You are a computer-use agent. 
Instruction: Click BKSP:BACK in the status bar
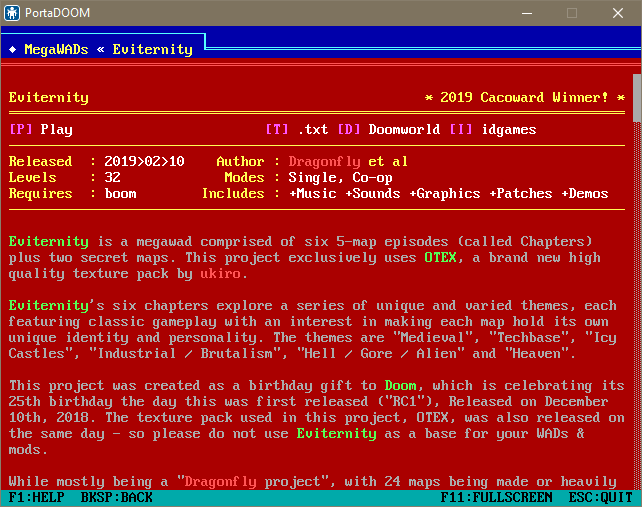pos(116,498)
